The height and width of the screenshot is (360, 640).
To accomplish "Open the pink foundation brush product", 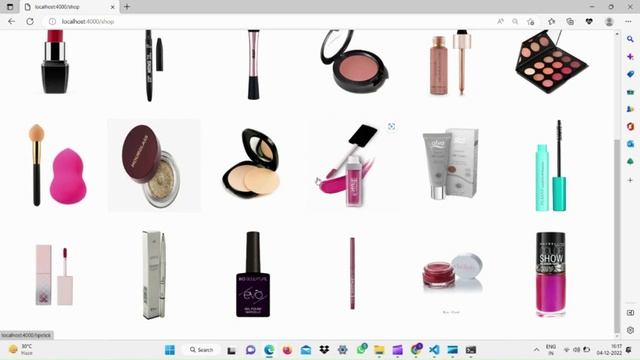I will (x=253, y=64).
